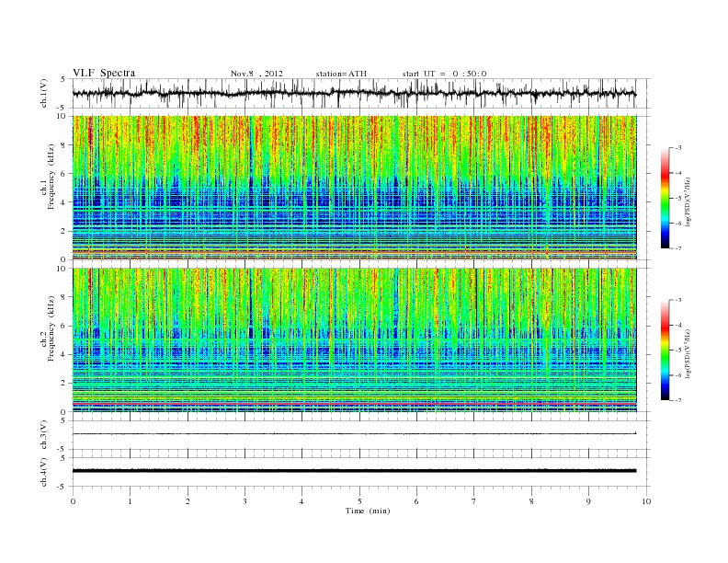
Task: Click time axis tick label "5"
Action: tap(359, 501)
